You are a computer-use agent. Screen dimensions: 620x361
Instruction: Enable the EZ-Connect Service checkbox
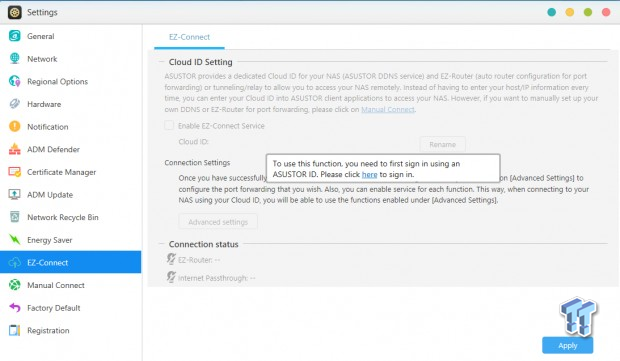click(x=169, y=125)
